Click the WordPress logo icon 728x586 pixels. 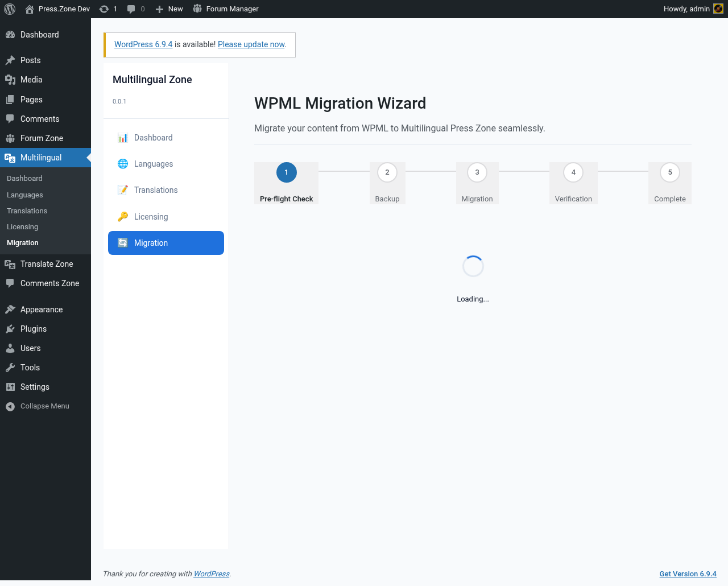click(10, 9)
